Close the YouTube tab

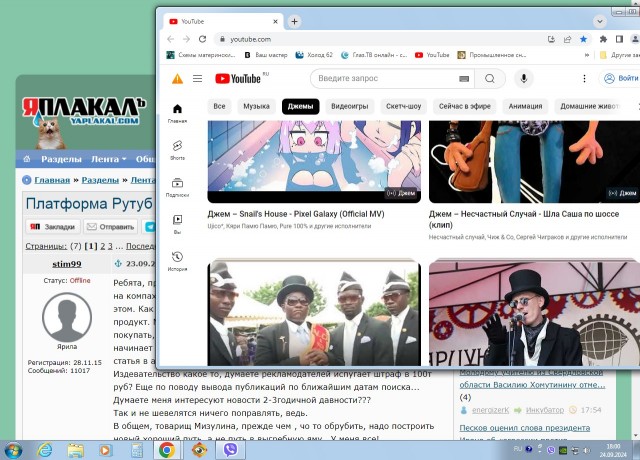tap(276, 21)
